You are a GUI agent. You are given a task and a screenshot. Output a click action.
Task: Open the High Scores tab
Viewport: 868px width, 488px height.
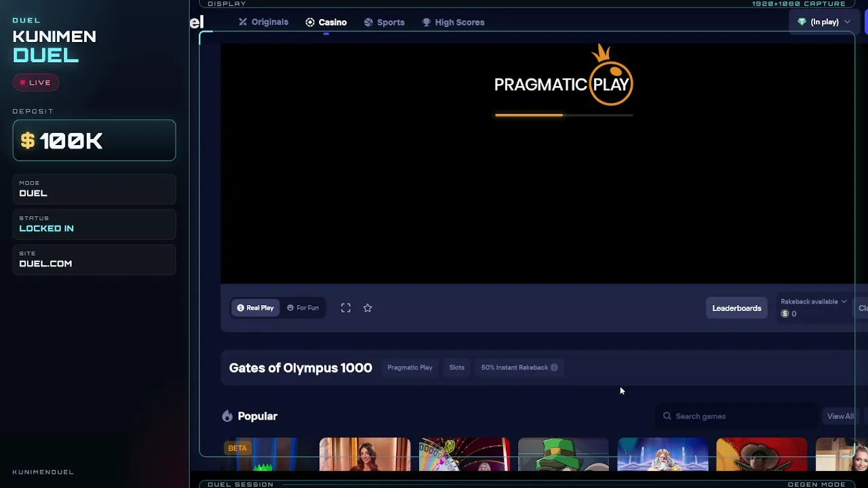453,22
